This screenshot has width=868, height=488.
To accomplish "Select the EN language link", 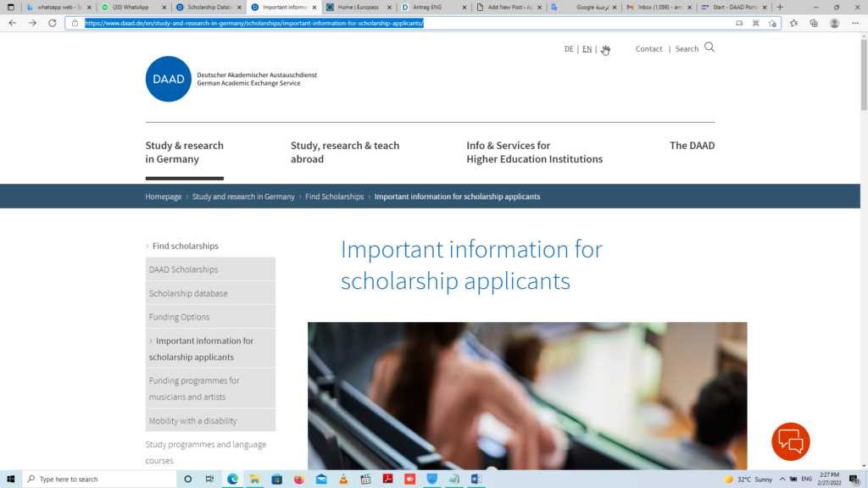I will [x=587, y=48].
